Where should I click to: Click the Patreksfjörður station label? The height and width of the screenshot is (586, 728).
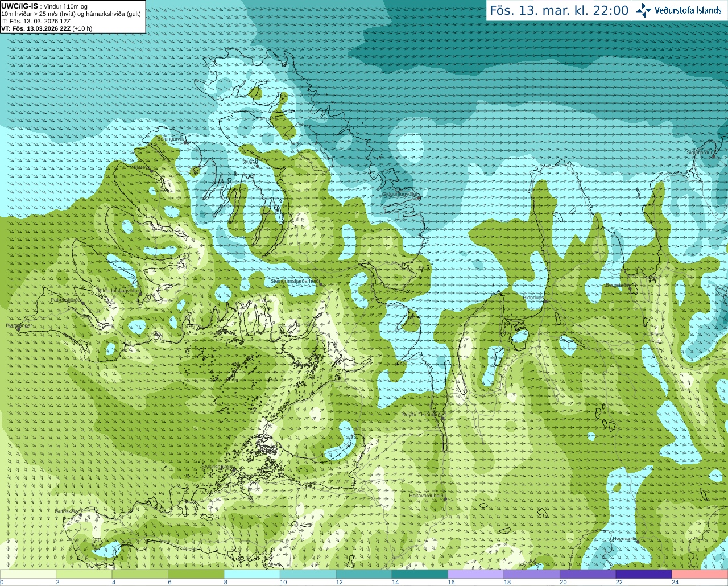67,300
